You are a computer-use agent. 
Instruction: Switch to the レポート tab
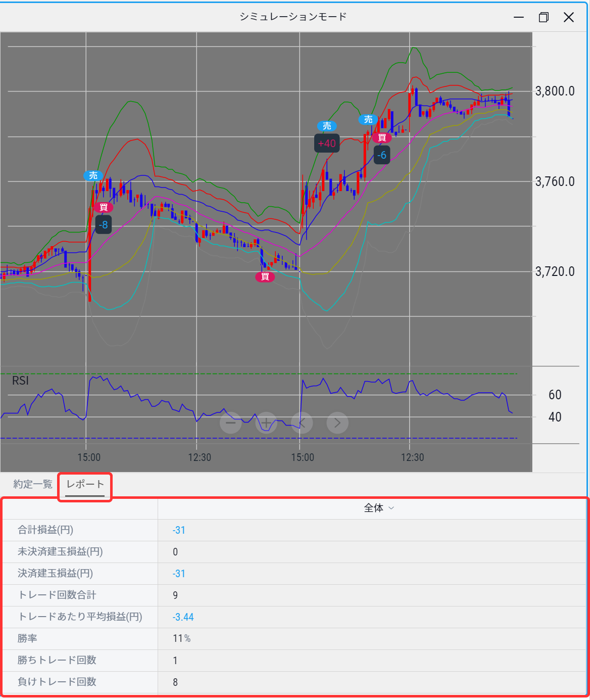85,484
